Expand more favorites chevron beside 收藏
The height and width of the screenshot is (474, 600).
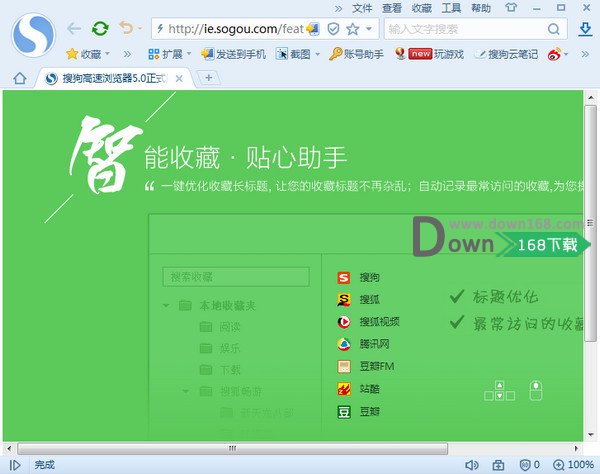point(127,54)
